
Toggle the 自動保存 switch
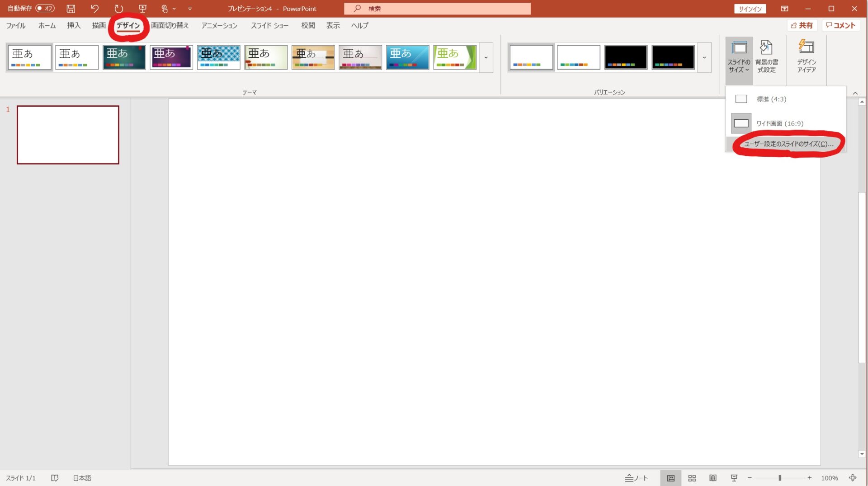[x=45, y=9]
